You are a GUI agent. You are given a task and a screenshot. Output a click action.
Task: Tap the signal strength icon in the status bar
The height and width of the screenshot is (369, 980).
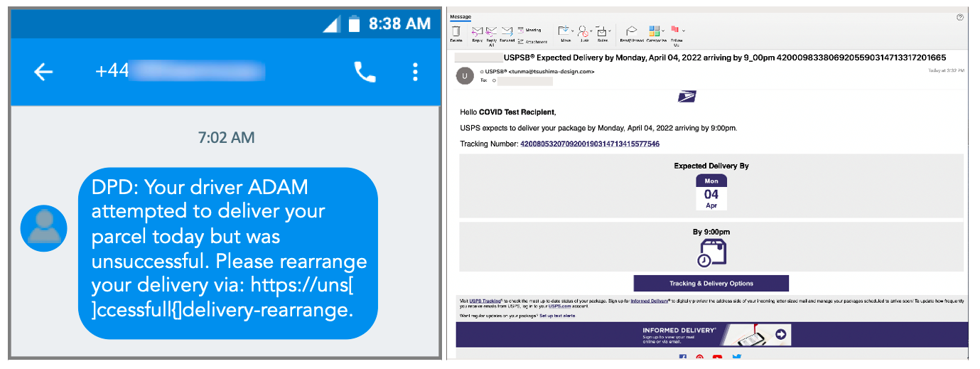(330, 25)
